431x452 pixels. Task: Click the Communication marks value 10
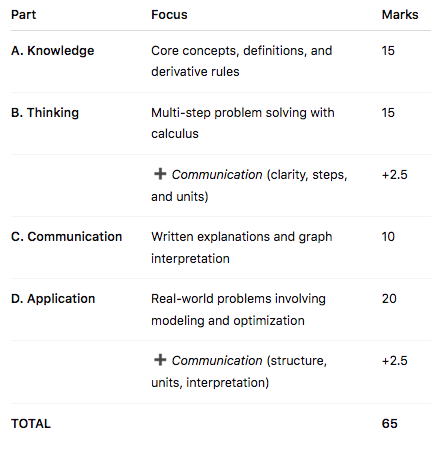388,237
